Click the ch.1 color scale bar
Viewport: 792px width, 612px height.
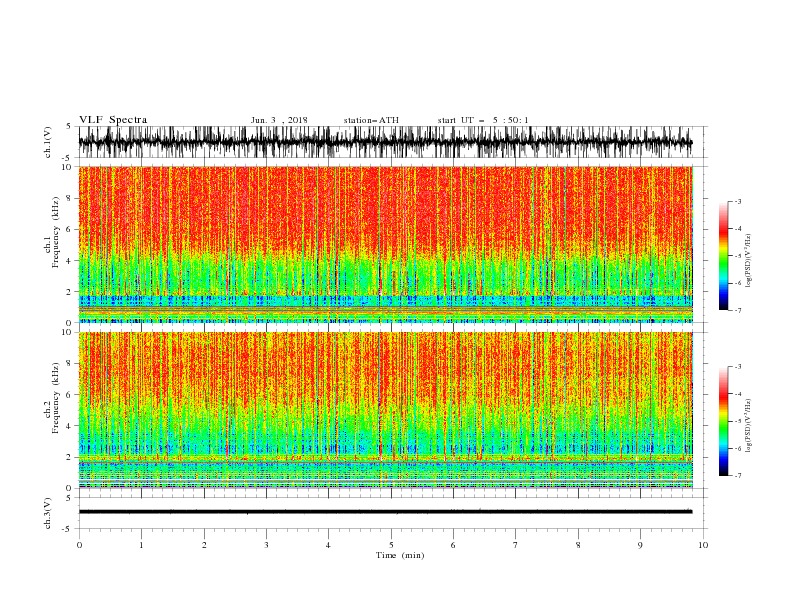pyautogui.click(x=723, y=256)
